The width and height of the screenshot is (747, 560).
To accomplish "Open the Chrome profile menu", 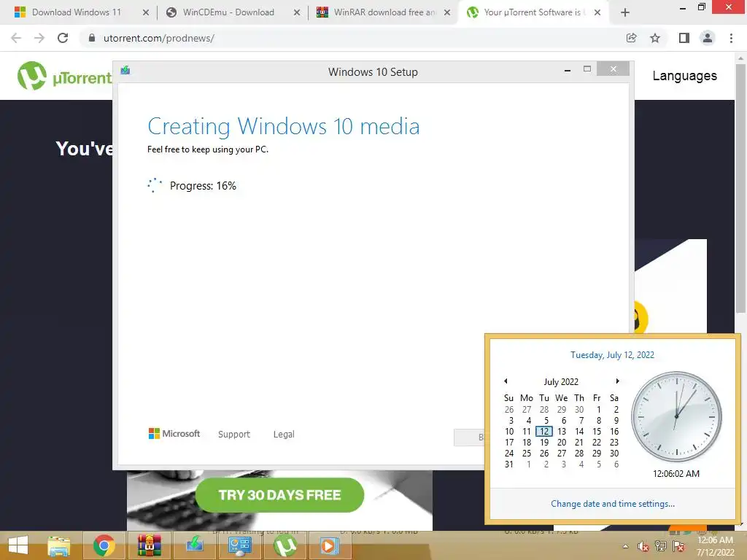I will tap(708, 38).
